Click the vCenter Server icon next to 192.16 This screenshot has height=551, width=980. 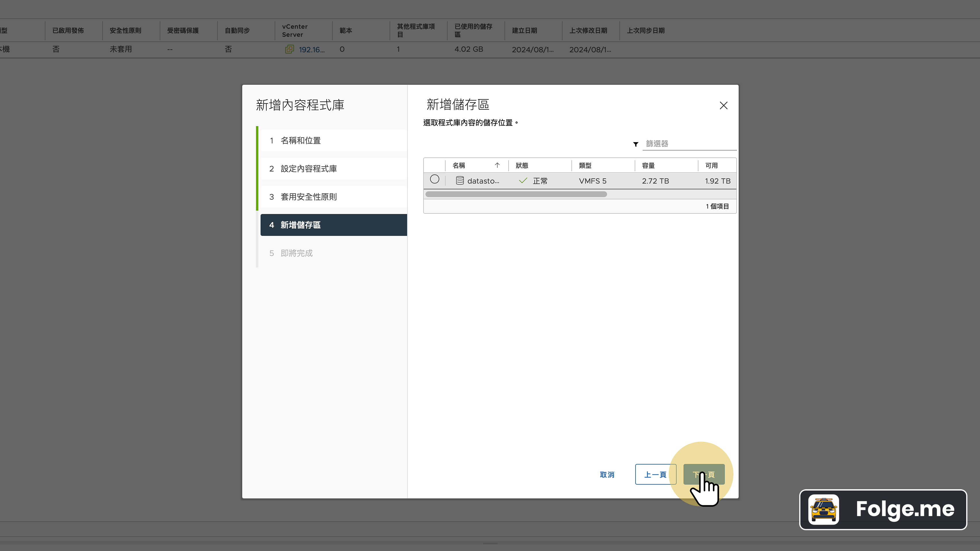[290, 49]
